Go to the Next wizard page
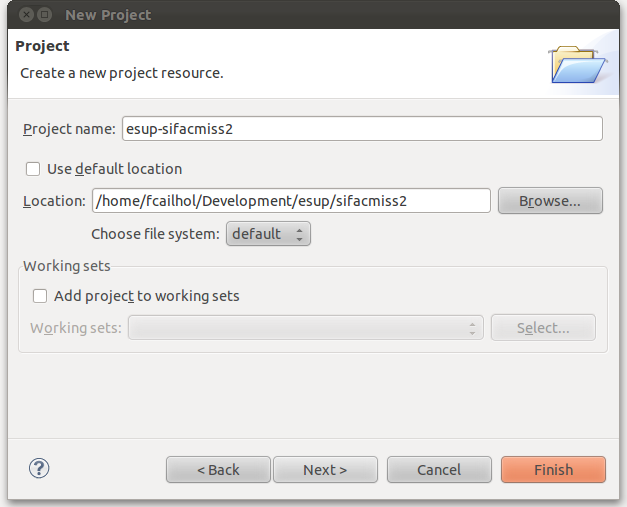The width and height of the screenshot is (627, 507). coord(325,470)
